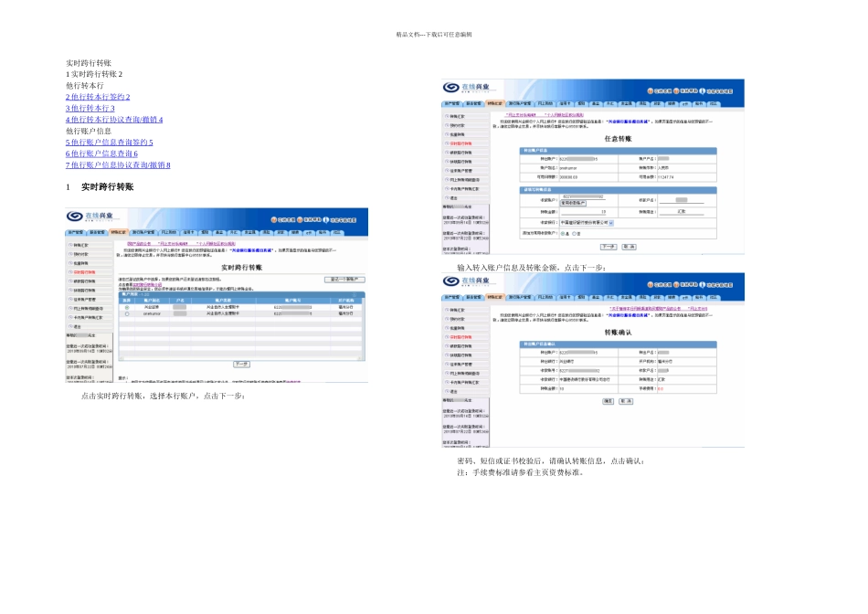Select red 实时跨行转账 sidebar item in 转账确认 screenshot
Viewport: 868px width, 614px height.
pos(461,337)
